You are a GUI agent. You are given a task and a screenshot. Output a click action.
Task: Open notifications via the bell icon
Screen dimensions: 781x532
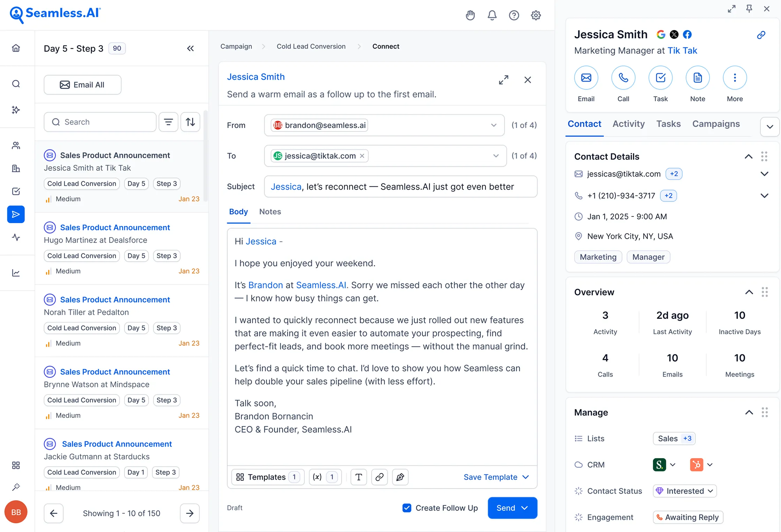(x=492, y=15)
